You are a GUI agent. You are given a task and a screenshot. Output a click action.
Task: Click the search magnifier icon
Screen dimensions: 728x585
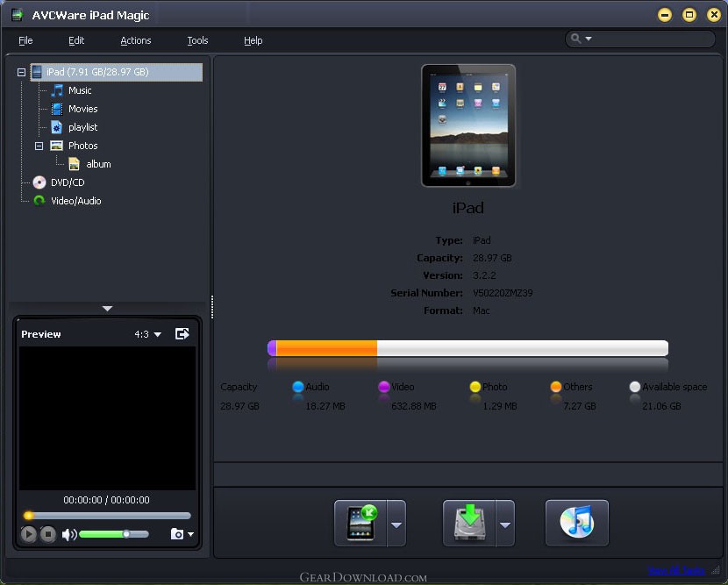[x=575, y=39]
